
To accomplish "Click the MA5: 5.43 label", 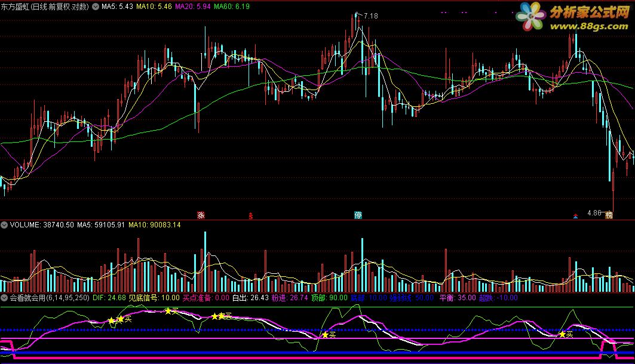I will (x=118, y=7).
